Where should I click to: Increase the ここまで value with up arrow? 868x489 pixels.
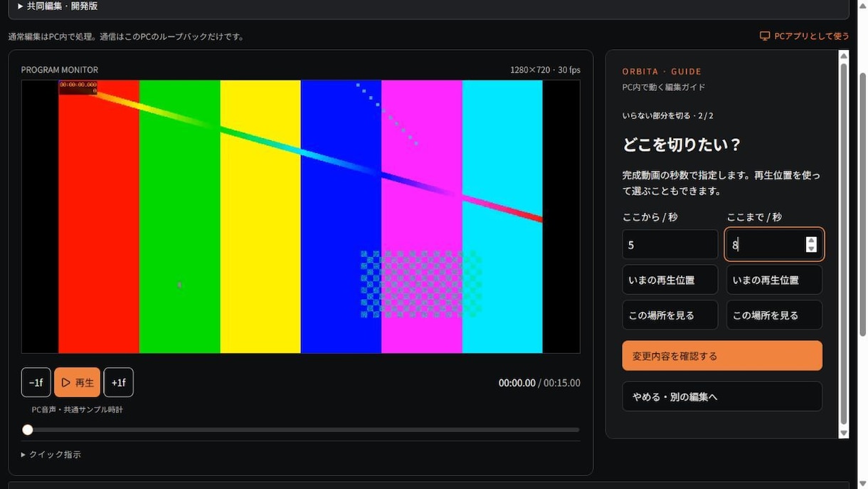click(811, 241)
